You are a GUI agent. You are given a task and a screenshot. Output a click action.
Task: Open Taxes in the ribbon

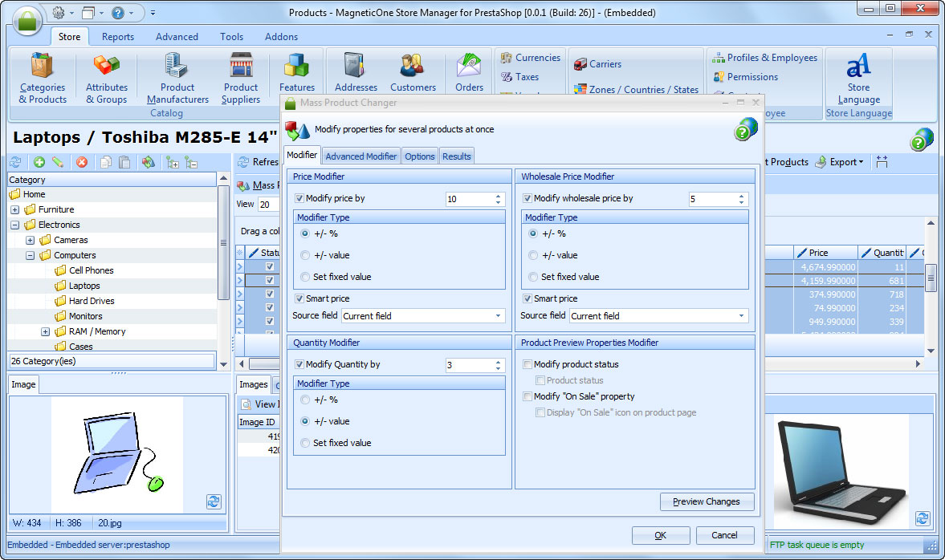point(519,77)
